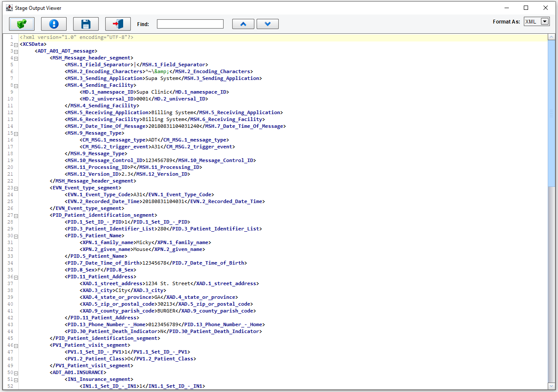Click the PV1.2_Patient_Class line
Image resolution: width=558 pixels, height=392 pixels.
130,359
